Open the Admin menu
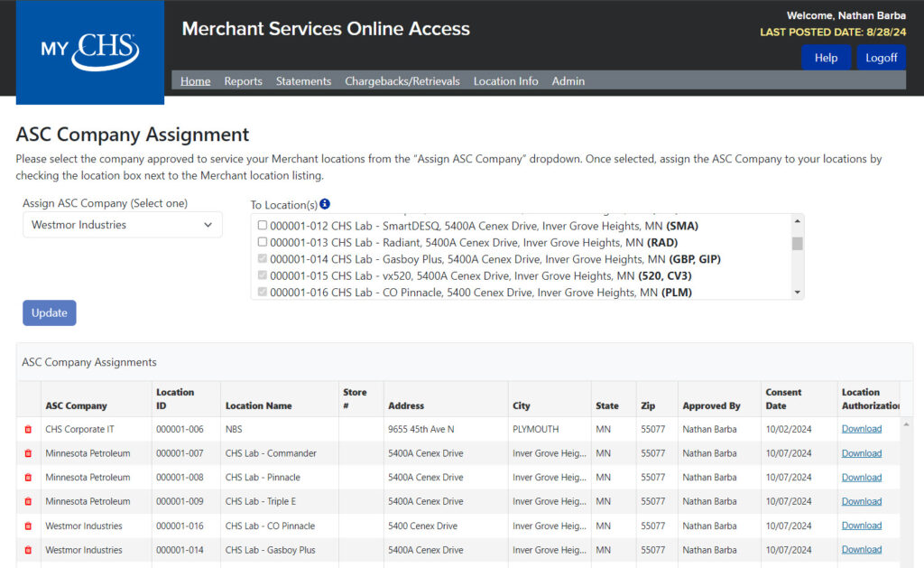 coord(568,80)
